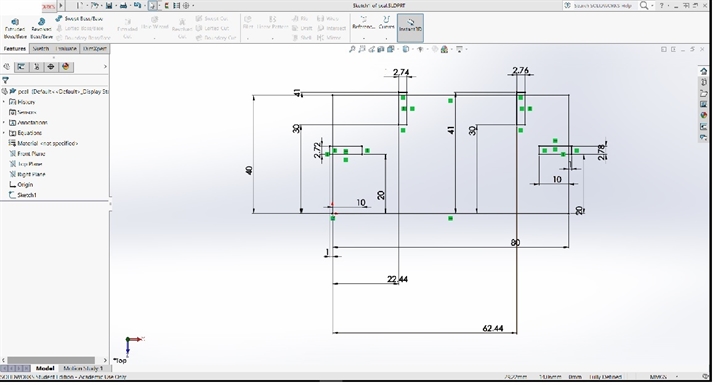Select Material <not specified>

pos(43,143)
